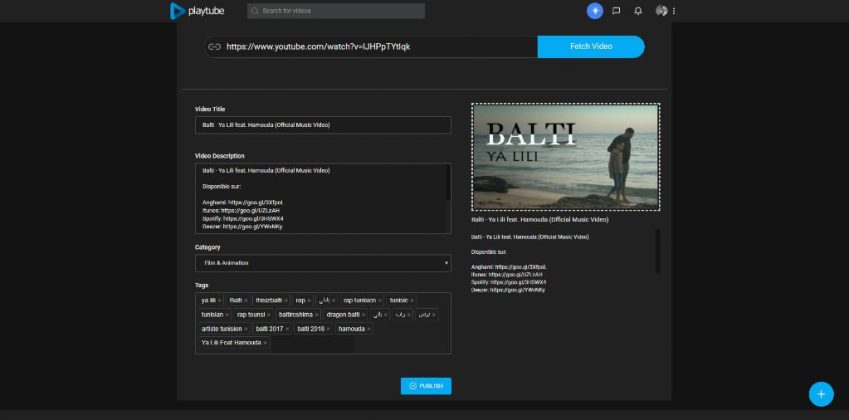This screenshot has height=420, width=849.
Task: Open the three-dot header menu
Action: point(674,11)
